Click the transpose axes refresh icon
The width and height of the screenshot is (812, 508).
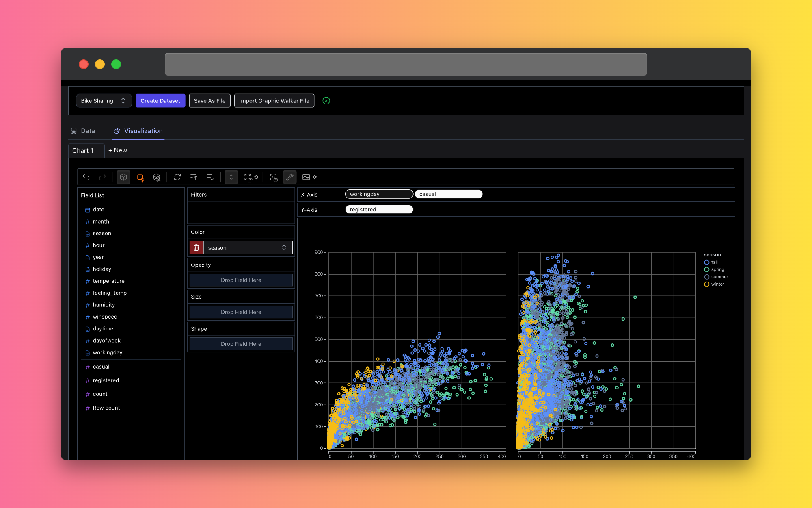(x=177, y=177)
